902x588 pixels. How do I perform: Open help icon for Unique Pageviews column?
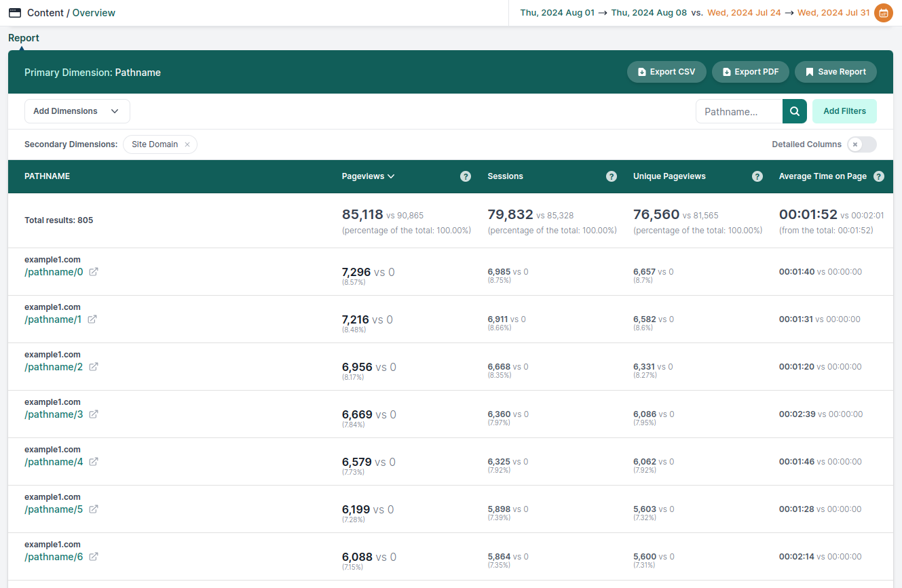(x=757, y=176)
